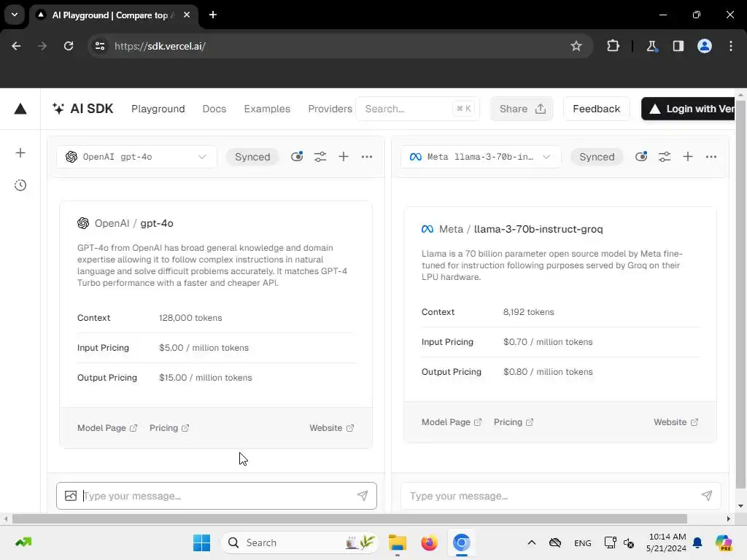This screenshot has width=747, height=560.
Task: Click the AI SDK sparkle logo
Action: point(58,109)
